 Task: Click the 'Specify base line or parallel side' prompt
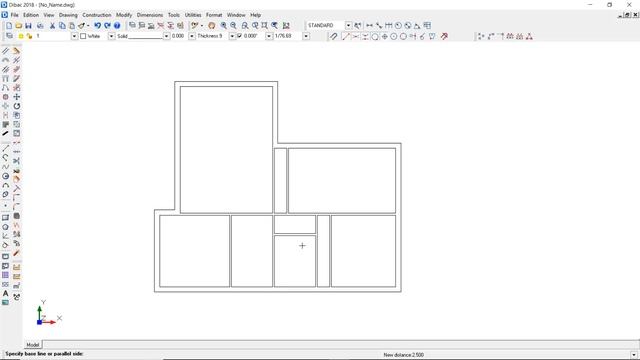pyautogui.click(x=44, y=354)
